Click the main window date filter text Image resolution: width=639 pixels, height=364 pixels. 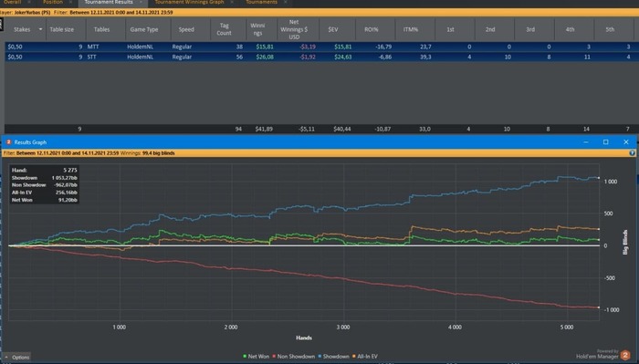121,13
